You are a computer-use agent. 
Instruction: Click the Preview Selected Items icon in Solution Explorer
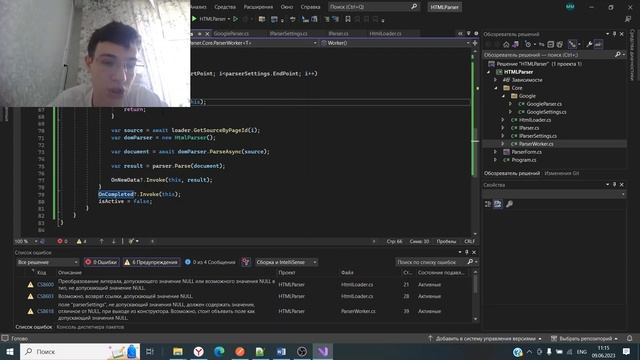click(x=598, y=44)
